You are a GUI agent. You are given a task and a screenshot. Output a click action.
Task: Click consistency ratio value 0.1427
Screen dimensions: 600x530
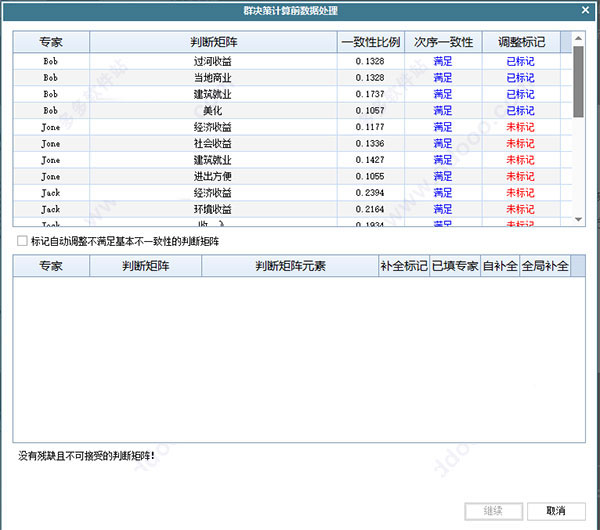coord(370,160)
